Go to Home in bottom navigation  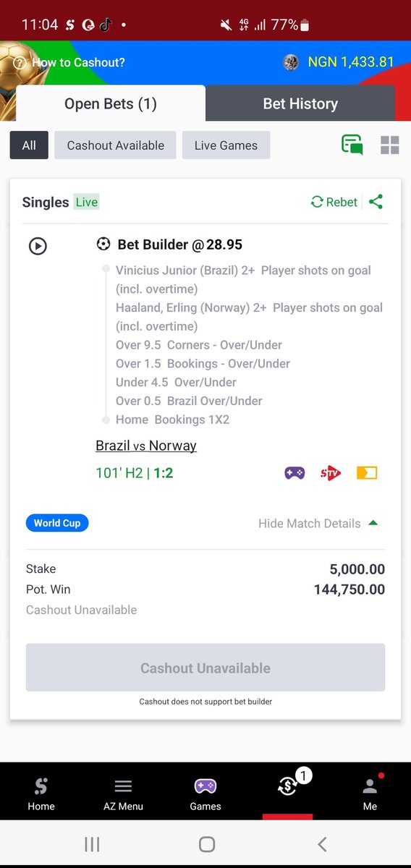point(41,793)
